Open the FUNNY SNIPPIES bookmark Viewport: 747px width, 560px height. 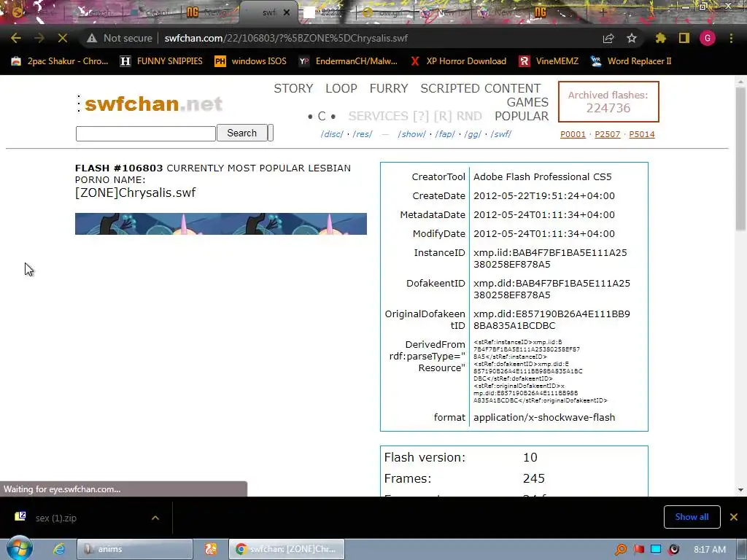point(161,61)
